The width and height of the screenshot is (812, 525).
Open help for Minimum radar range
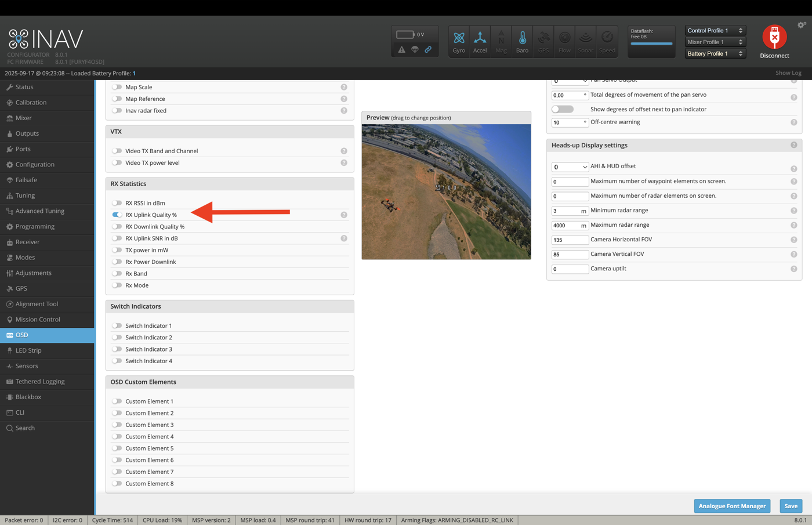coord(794,211)
